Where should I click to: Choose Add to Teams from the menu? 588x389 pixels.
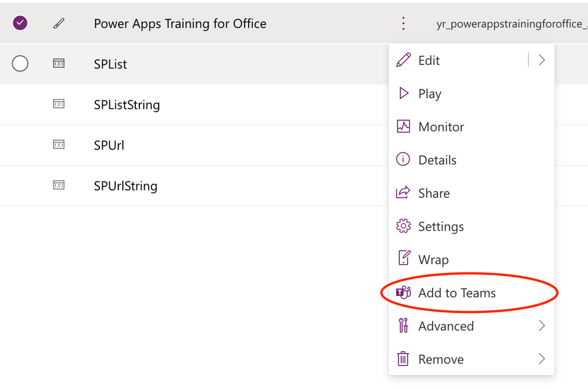pos(457,292)
